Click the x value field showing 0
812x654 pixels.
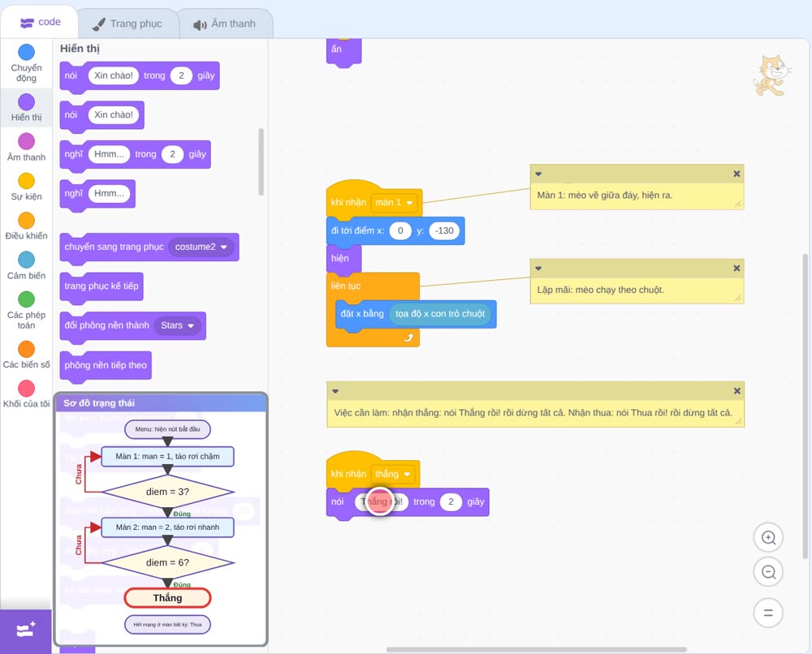pos(400,230)
